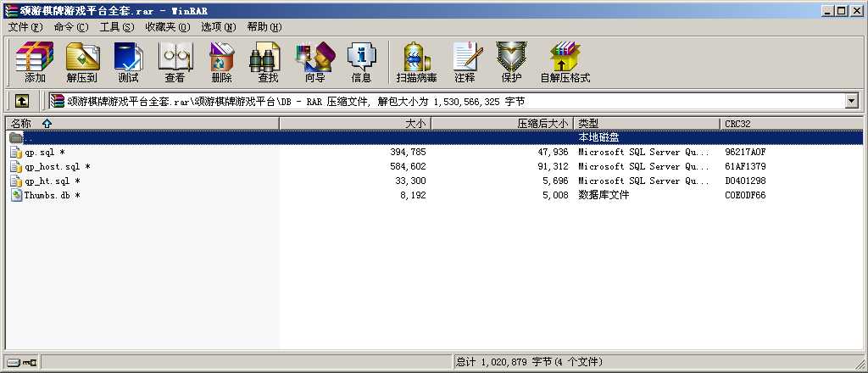Click packed size 47,936

point(552,153)
